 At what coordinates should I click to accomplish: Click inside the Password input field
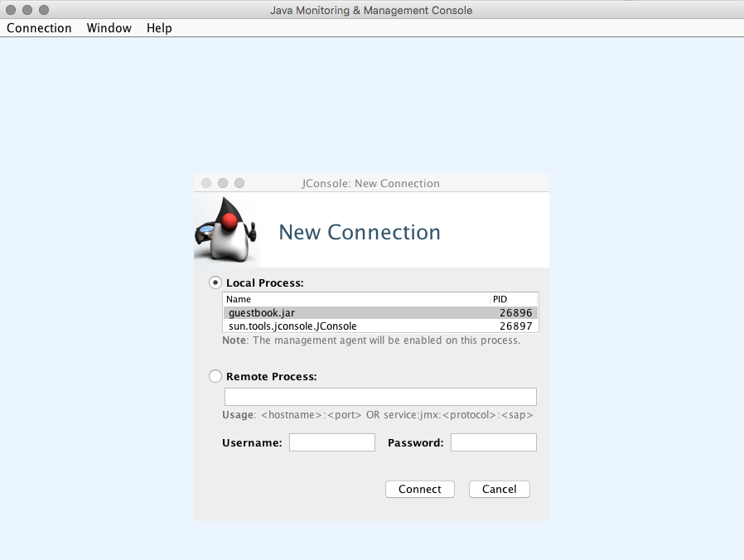click(493, 442)
